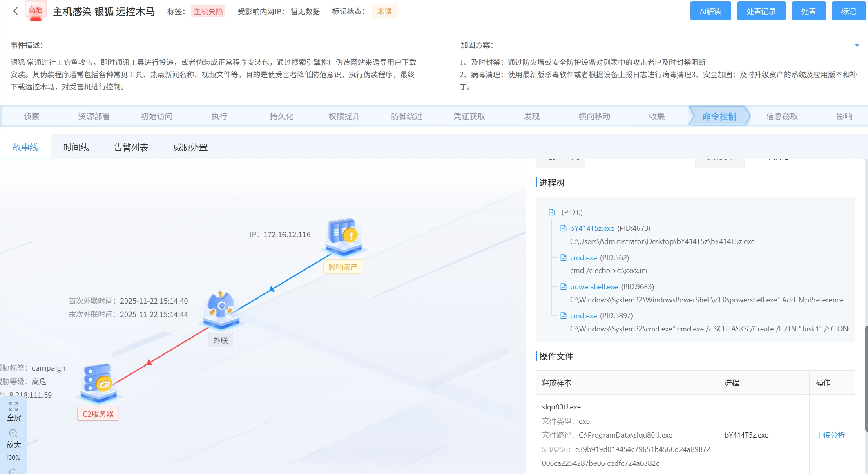Click the zoom-in magnifier icon
The width and height of the screenshot is (868, 474).
click(13, 434)
